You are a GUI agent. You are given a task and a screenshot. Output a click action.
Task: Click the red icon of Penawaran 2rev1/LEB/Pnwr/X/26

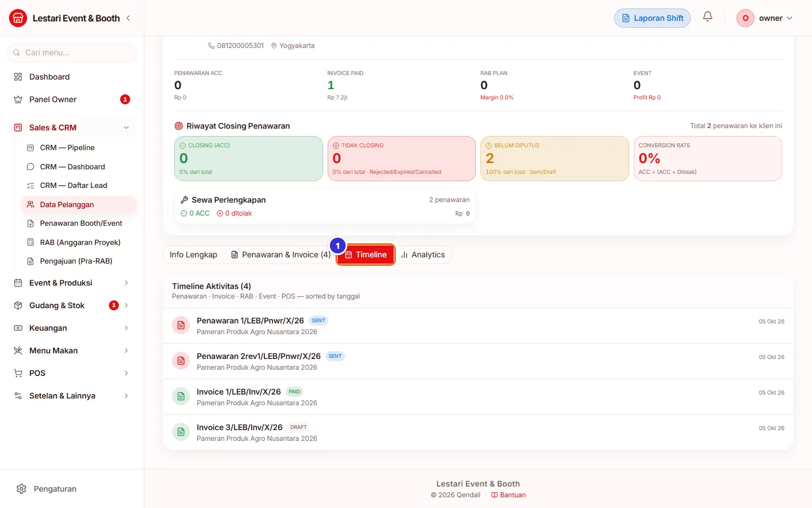(181, 361)
